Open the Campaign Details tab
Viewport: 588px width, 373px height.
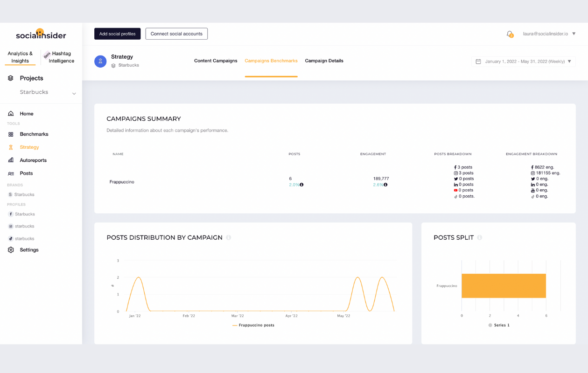[x=324, y=61]
